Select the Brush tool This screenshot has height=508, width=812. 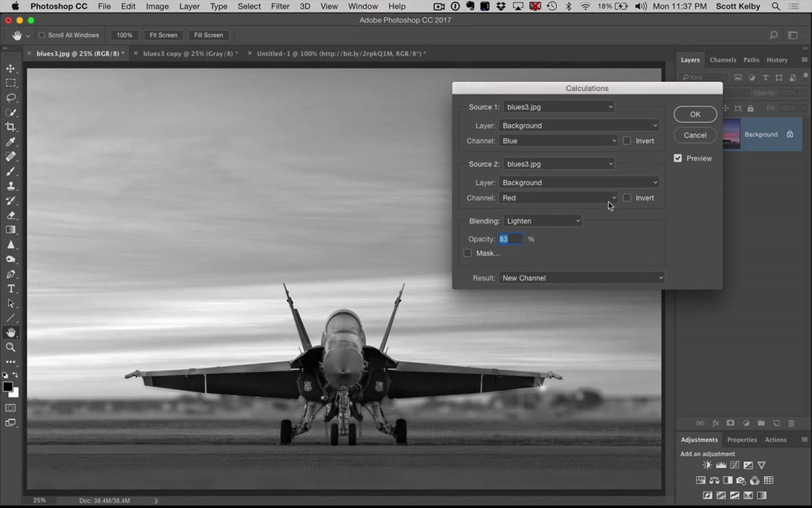click(x=11, y=171)
